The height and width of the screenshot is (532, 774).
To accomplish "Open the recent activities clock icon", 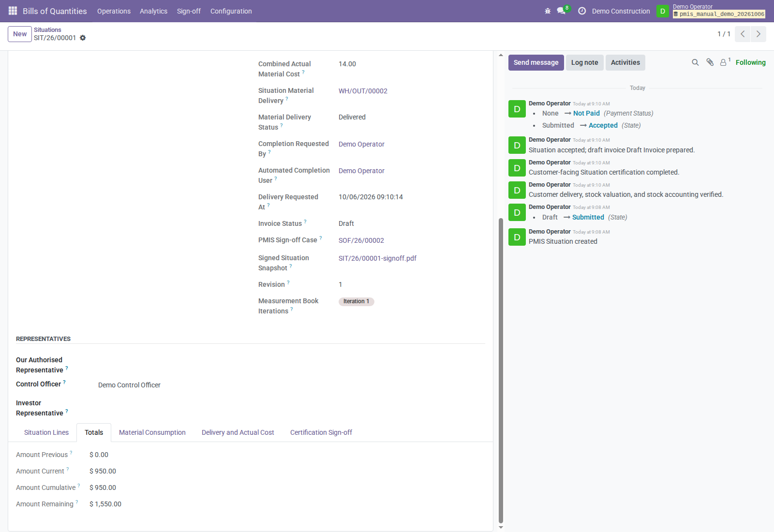I will (x=582, y=11).
